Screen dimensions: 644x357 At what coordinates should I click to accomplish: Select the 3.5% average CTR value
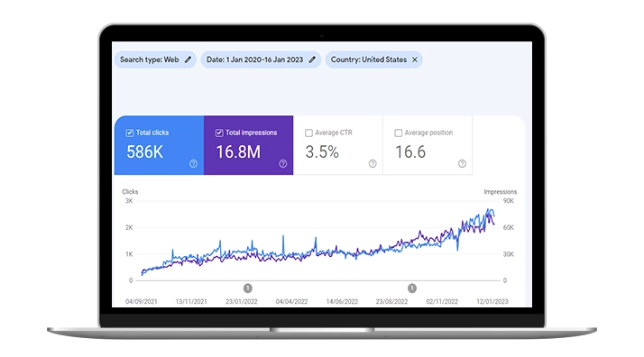(x=322, y=152)
